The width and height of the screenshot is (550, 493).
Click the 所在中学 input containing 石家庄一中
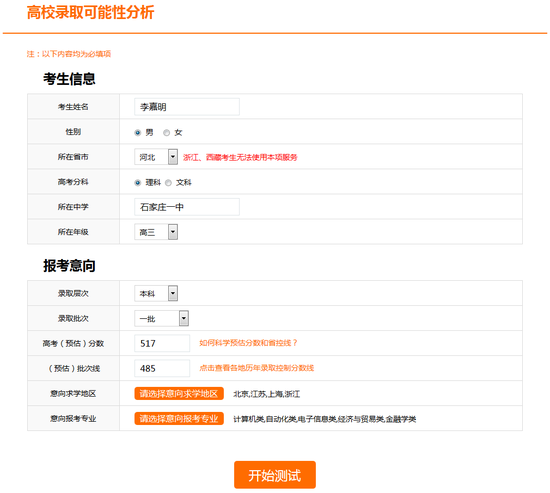click(x=187, y=207)
